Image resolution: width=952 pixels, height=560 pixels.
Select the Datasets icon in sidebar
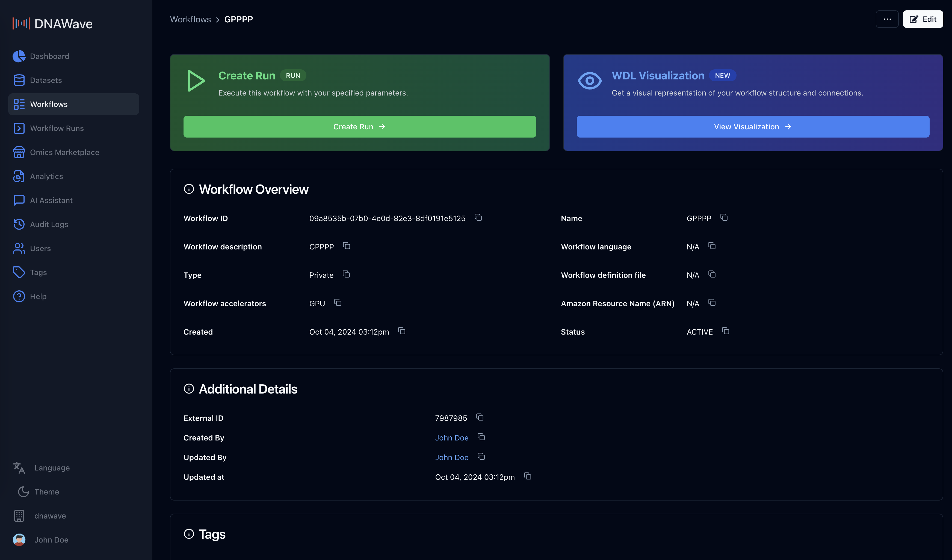(19, 80)
